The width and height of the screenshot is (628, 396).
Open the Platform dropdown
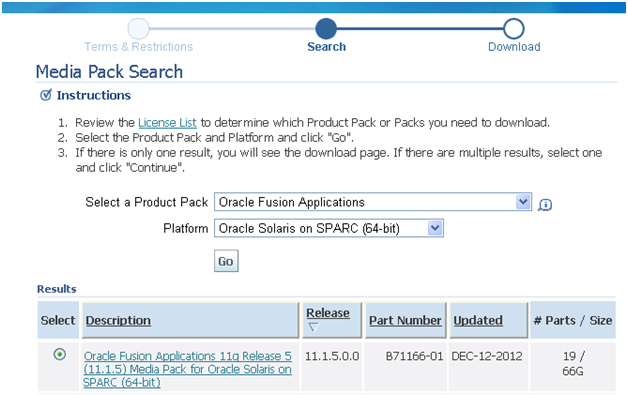329,228
